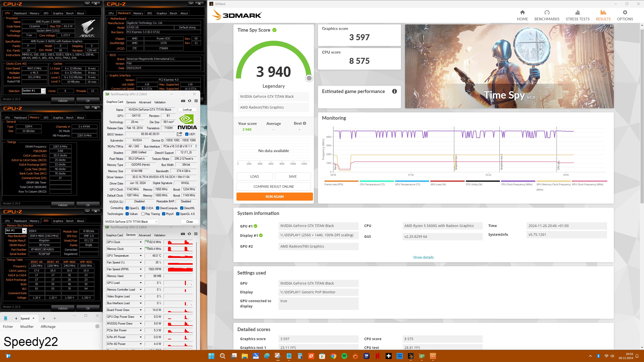
Task: Open hamburger menu in GPU-Z Graphics Card window
Action: tap(196, 101)
